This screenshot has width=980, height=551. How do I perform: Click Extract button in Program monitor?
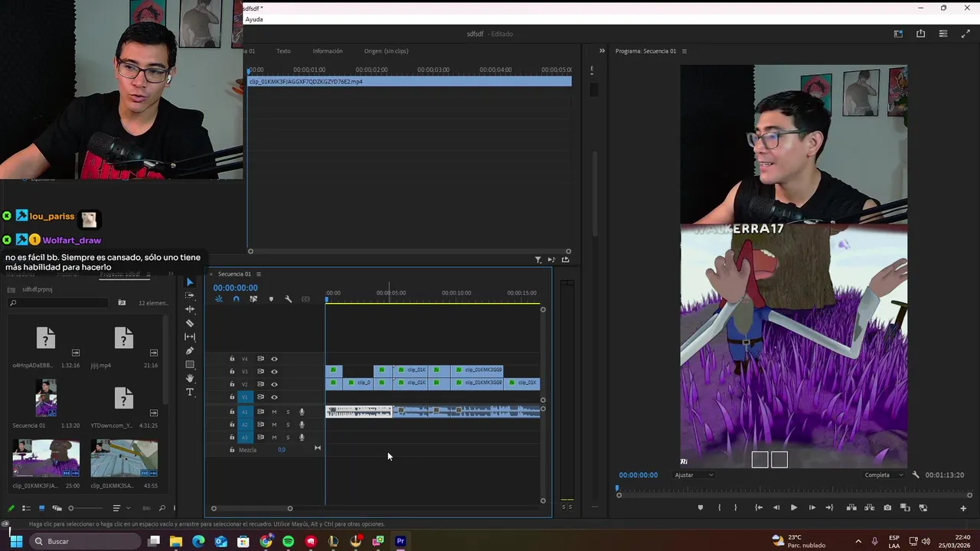point(869,507)
